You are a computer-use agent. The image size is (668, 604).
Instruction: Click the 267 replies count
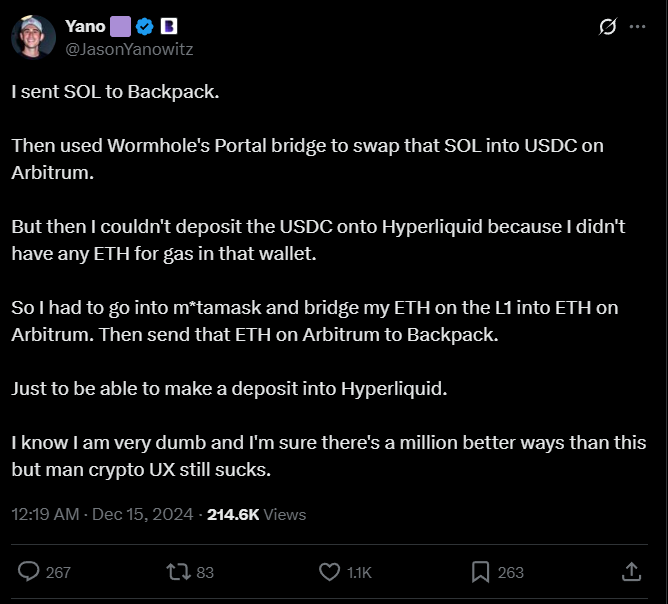point(58,573)
